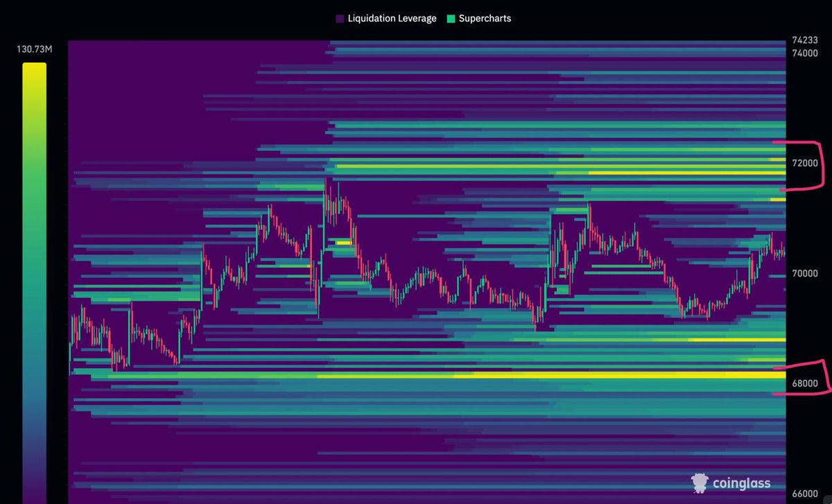
Task: Click the vertical color gradient scale bar
Action: click(x=33, y=277)
